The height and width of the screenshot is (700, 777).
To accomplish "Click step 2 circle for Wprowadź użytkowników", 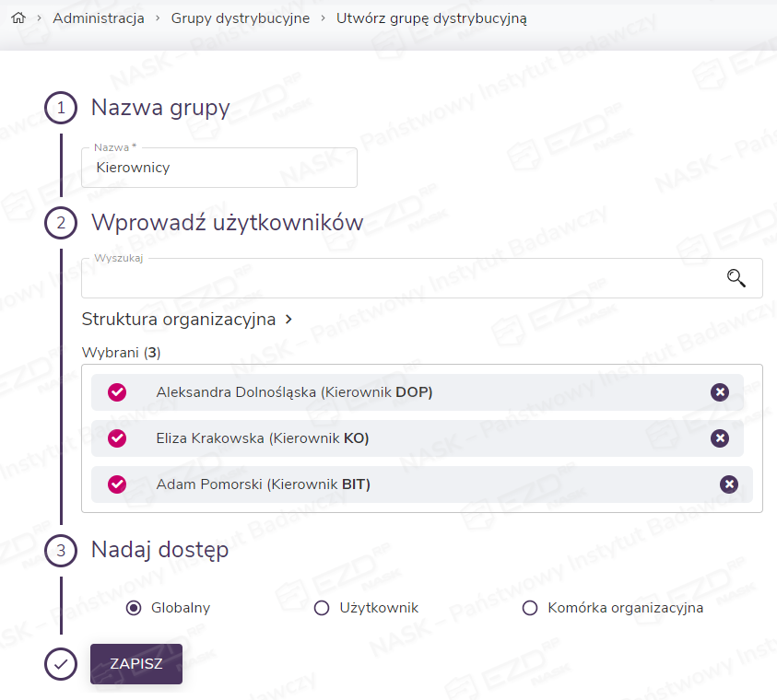I will (x=61, y=223).
